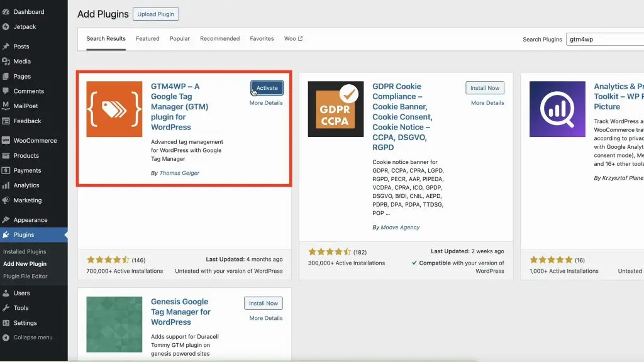Screen dimensions: 644x362
Task: Click the Posts pushpin icon
Action: [x=6, y=47]
